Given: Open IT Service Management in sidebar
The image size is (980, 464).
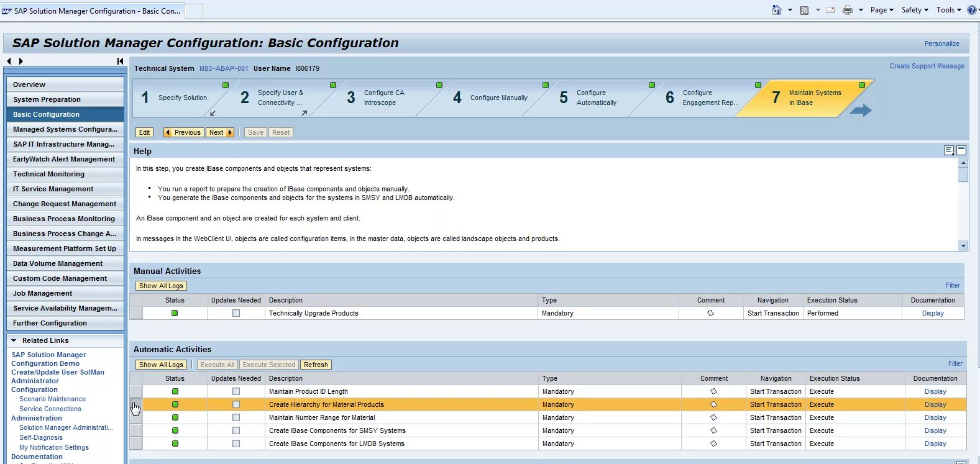Looking at the screenshot, I should click(x=65, y=189).
